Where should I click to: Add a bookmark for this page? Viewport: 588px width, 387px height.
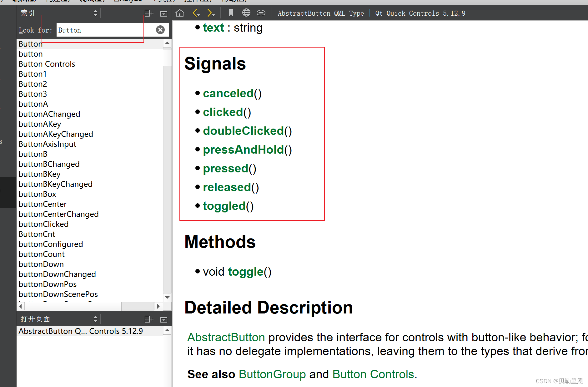point(231,13)
